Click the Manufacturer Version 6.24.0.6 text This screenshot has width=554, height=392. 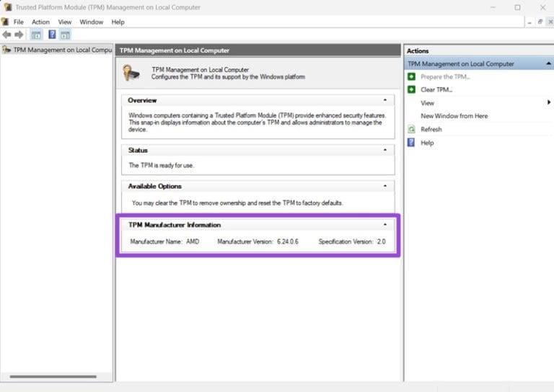tap(258, 241)
